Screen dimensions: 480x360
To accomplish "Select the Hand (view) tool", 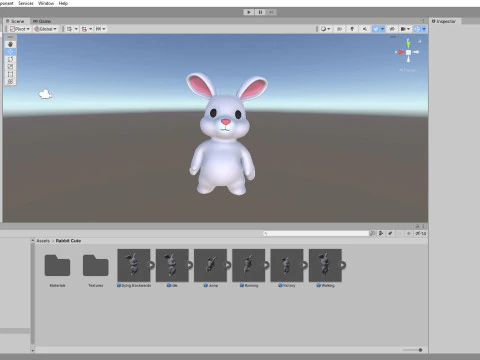I will coord(10,44).
